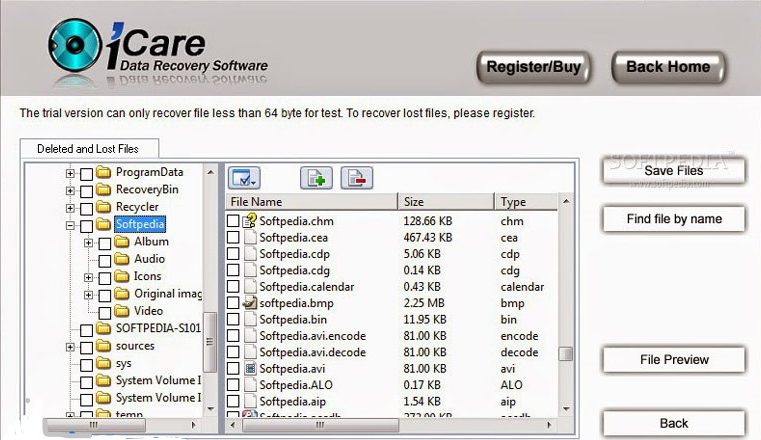Click the file list horizontal scrollbar thumb
The width and height of the screenshot is (761, 440).
coord(320,425)
